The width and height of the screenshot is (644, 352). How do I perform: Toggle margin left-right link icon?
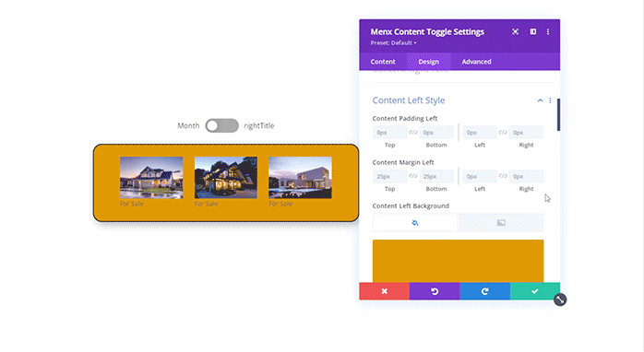(503, 176)
